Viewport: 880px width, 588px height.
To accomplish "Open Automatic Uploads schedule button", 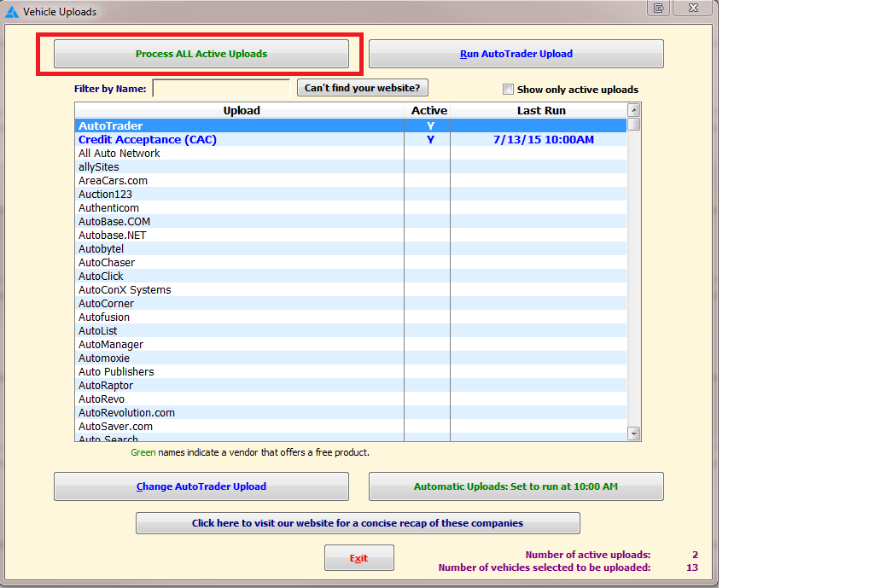I will click(x=516, y=486).
